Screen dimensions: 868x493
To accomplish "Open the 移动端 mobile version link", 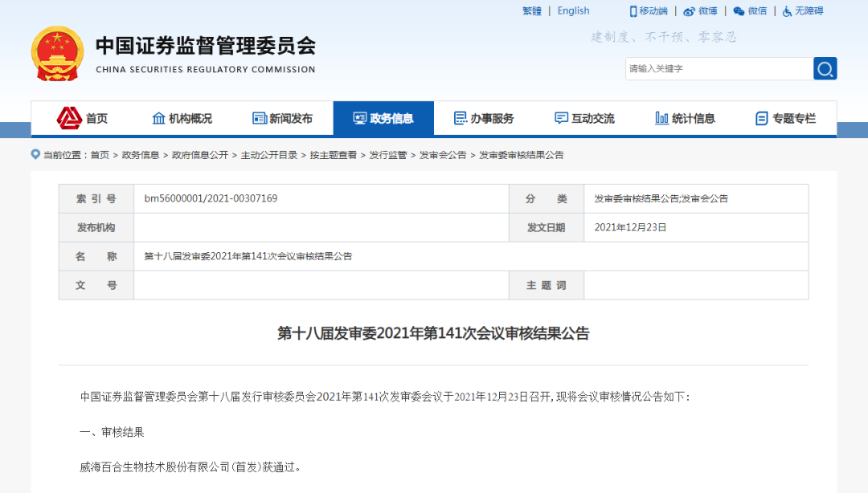I will point(649,11).
